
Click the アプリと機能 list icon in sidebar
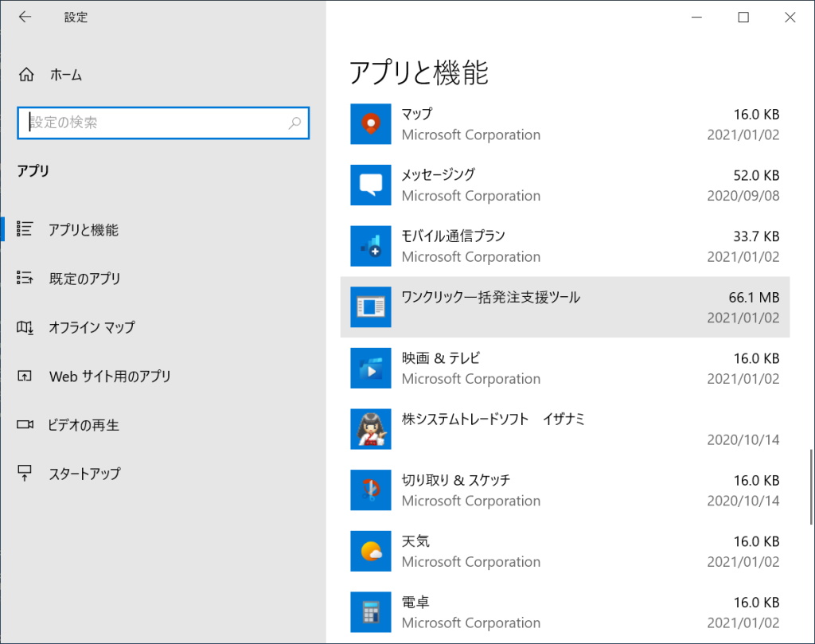pyautogui.click(x=25, y=228)
